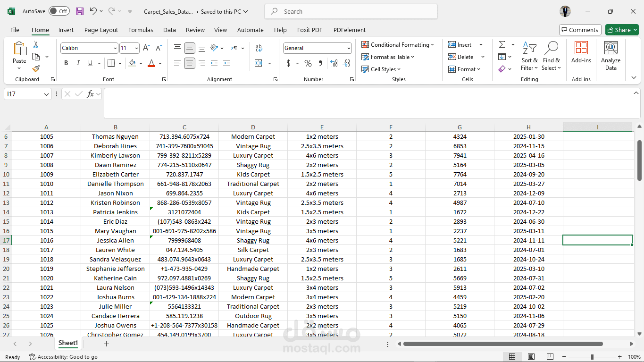Click the Analyze Data icon
The width and height of the screenshot is (644, 362).
611,48
